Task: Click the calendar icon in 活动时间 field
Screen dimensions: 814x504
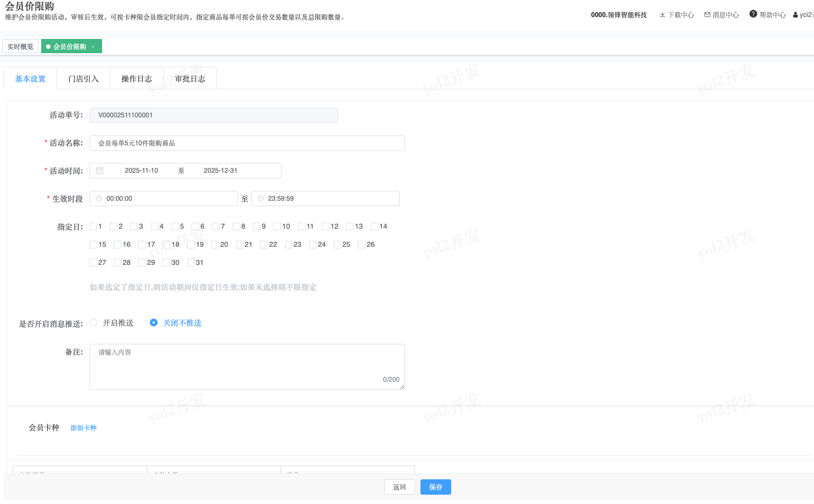Action: click(x=100, y=171)
